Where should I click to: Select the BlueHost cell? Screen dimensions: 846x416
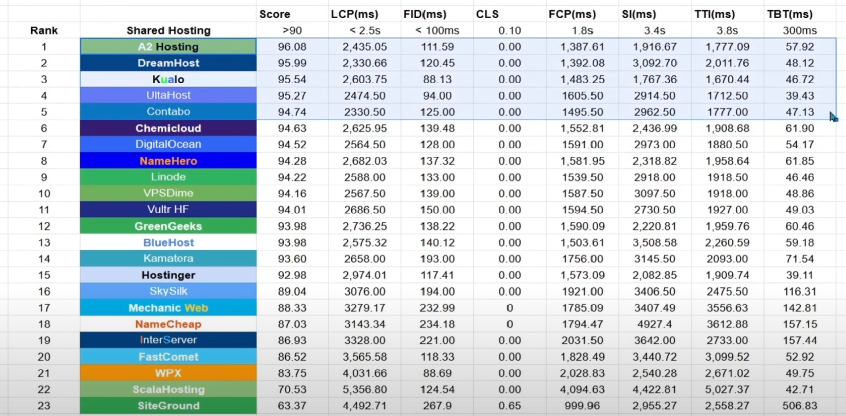[x=168, y=242]
